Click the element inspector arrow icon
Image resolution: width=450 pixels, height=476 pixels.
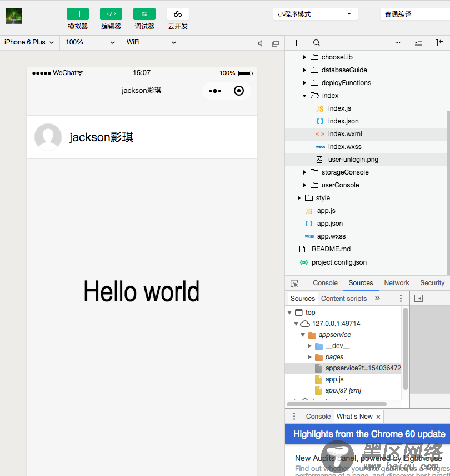[x=294, y=283]
